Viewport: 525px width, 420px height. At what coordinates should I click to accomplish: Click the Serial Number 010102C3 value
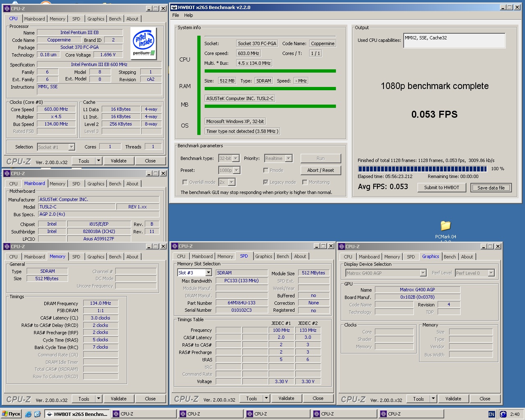click(x=242, y=310)
